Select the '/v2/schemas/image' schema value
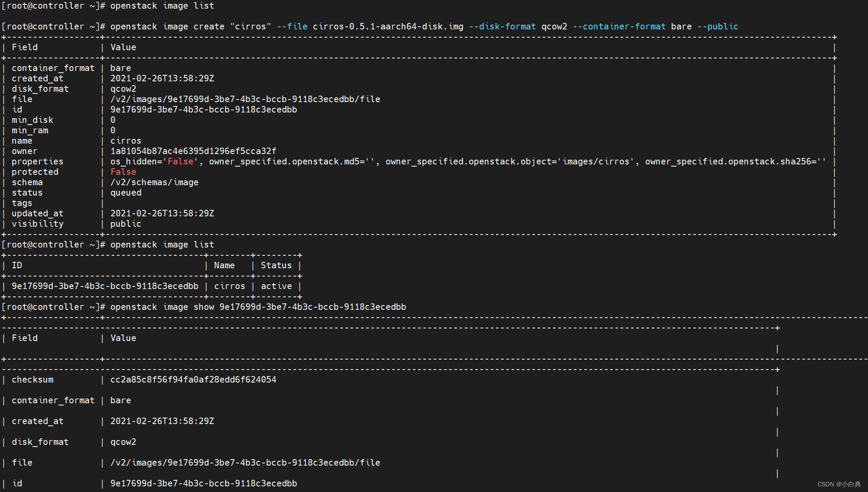 pyautogui.click(x=154, y=183)
